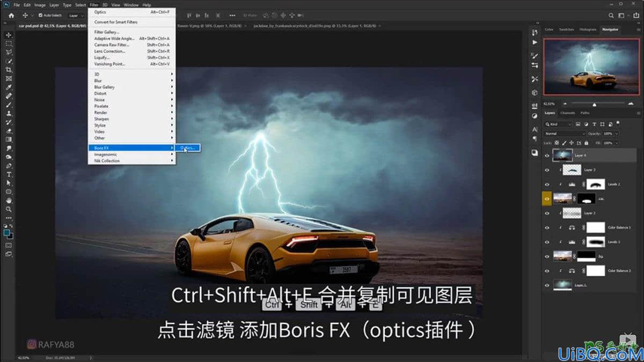Open the Fill value dropdown arrow
This screenshot has height=362, width=644.
click(x=616, y=143)
